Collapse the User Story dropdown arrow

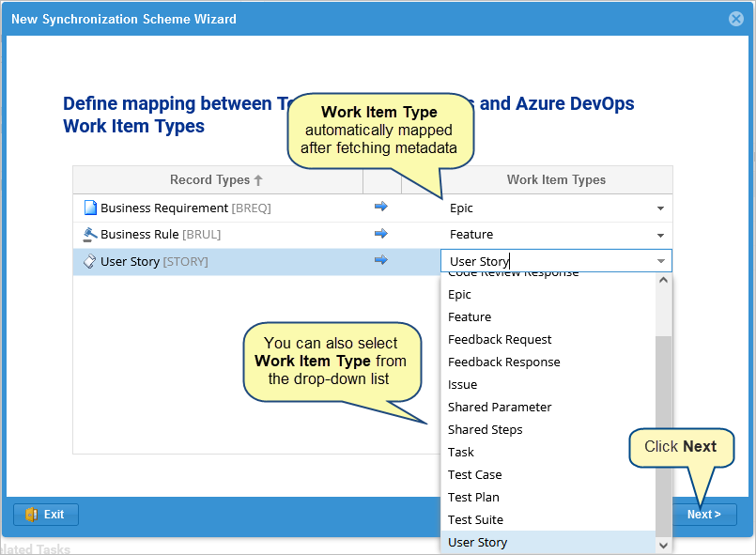[x=660, y=261]
